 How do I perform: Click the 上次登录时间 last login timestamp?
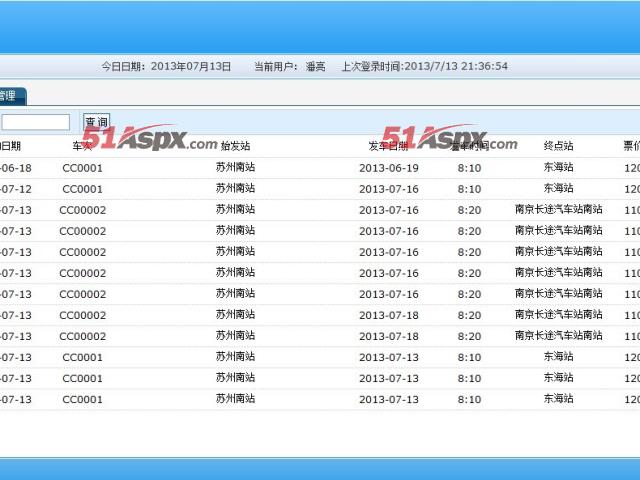pos(424,67)
